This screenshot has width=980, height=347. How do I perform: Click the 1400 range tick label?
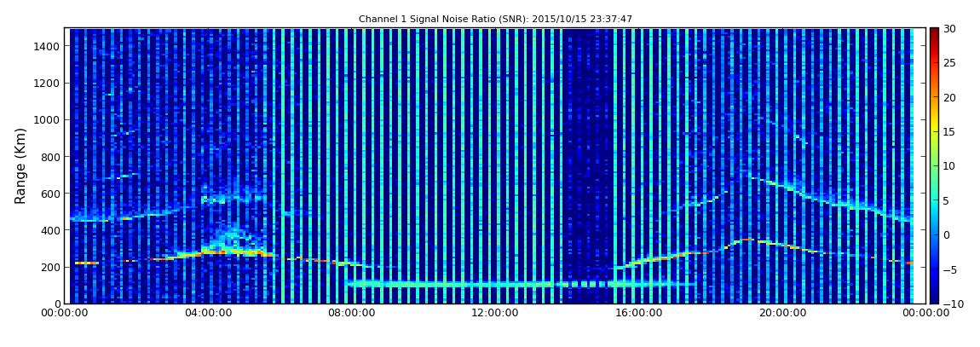pos(48,46)
